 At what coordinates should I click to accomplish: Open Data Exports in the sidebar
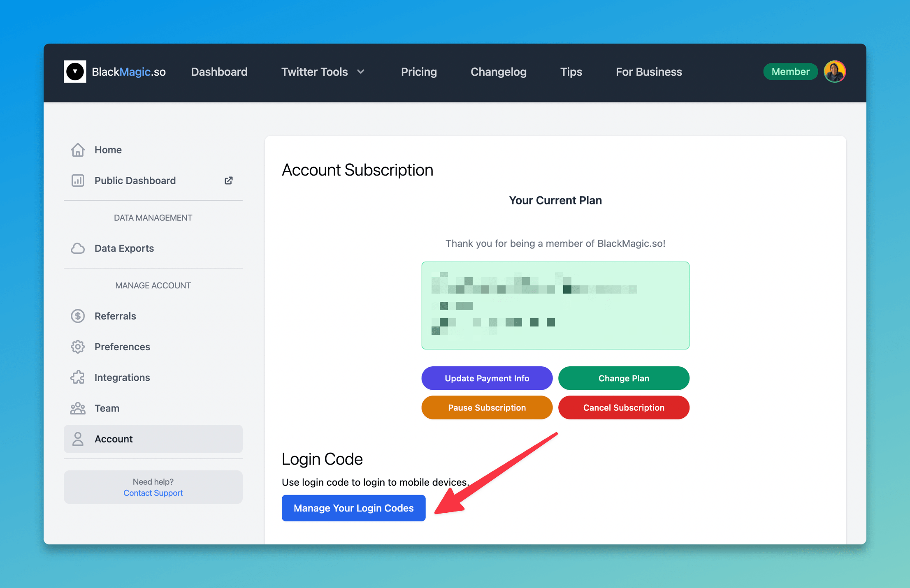pos(153,248)
